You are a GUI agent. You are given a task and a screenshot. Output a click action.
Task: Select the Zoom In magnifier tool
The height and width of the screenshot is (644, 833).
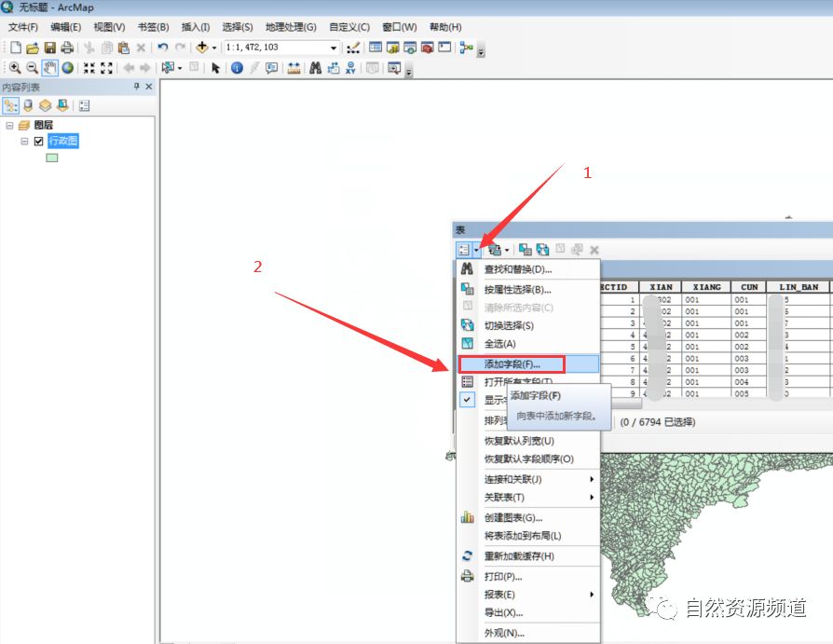pyautogui.click(x=15, y=68)
